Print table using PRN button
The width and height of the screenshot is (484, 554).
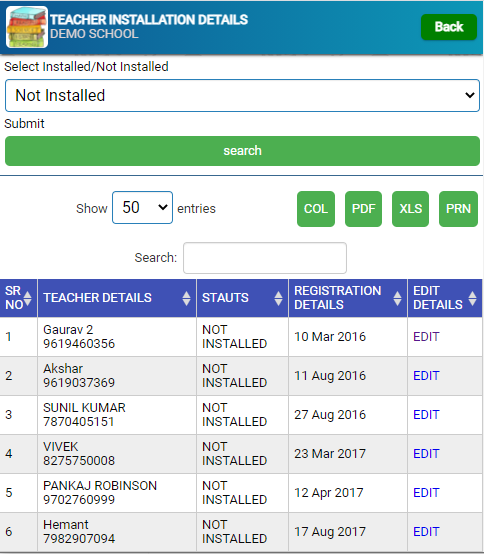click(x=458, y=209)
